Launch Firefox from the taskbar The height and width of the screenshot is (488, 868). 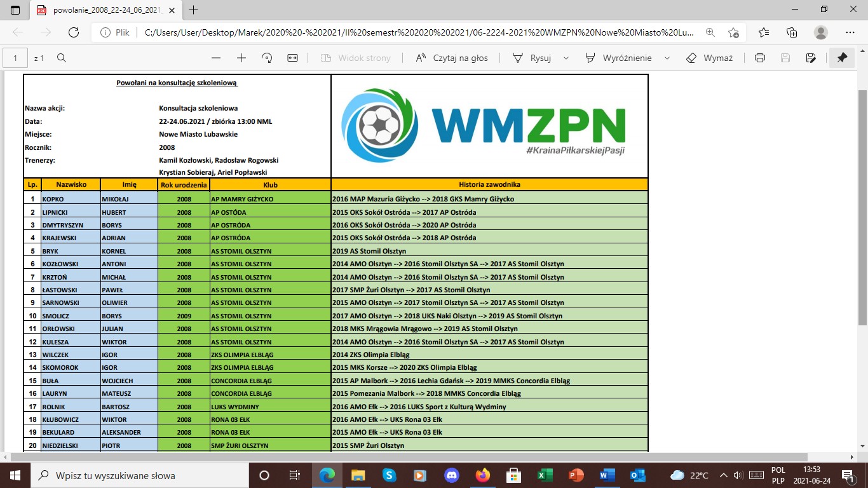(483, 475)
